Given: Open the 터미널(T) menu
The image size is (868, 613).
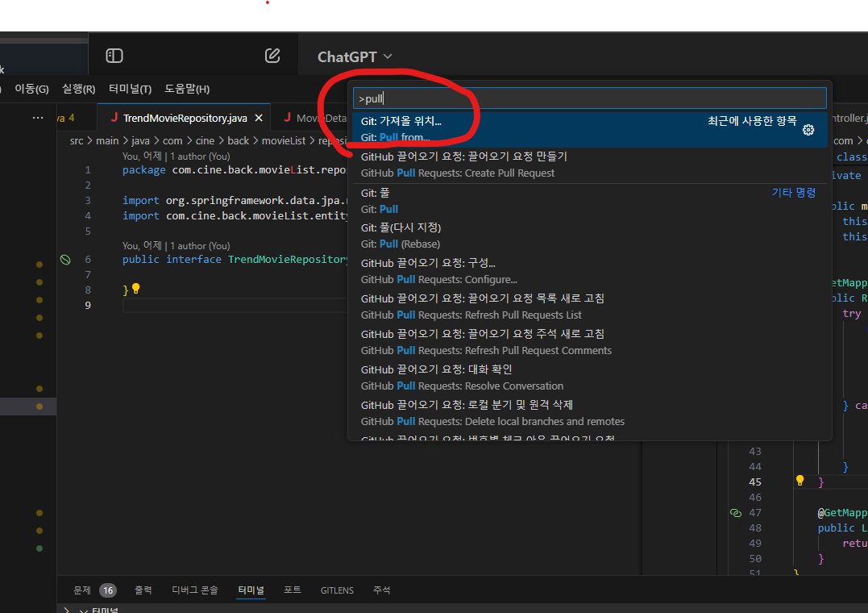Looking at the screenshot, I should pyautogui.click(x=130, y=89).
